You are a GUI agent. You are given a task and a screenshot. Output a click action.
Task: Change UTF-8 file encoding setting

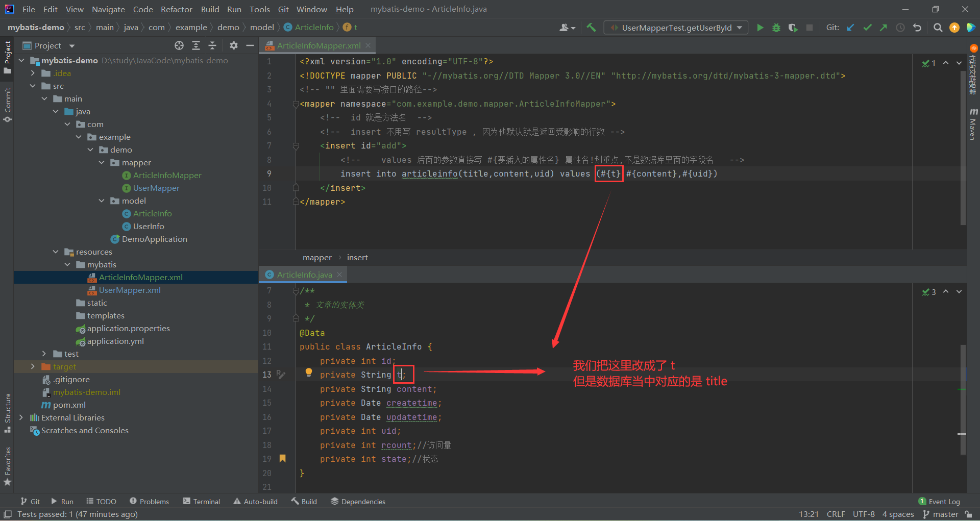864,514
